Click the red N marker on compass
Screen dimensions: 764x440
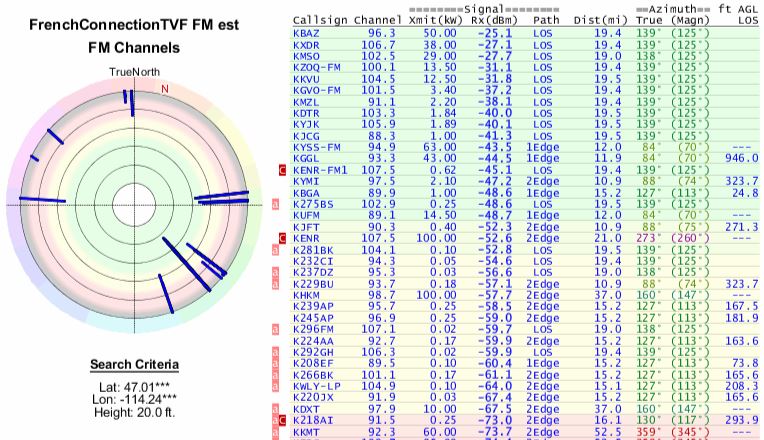[x=165, y=88]
